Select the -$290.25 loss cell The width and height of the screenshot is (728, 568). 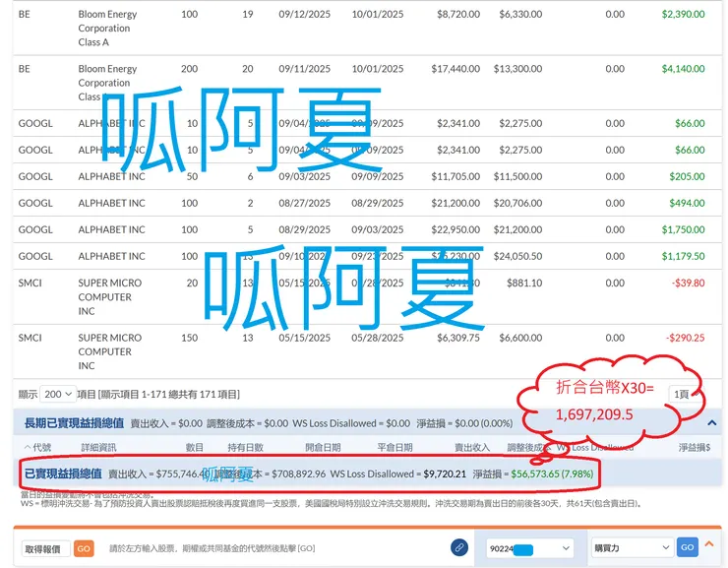[686, 338]
